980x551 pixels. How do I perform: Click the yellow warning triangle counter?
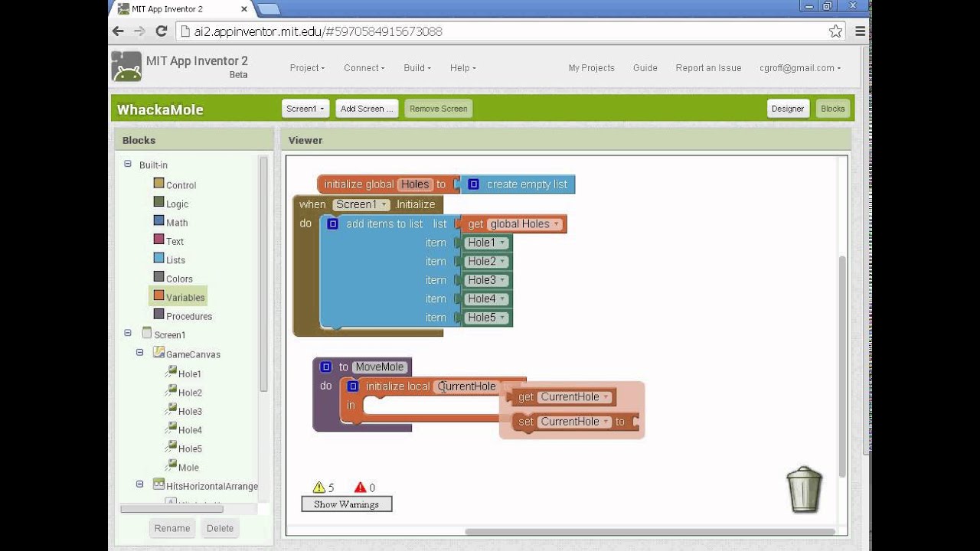319,487
